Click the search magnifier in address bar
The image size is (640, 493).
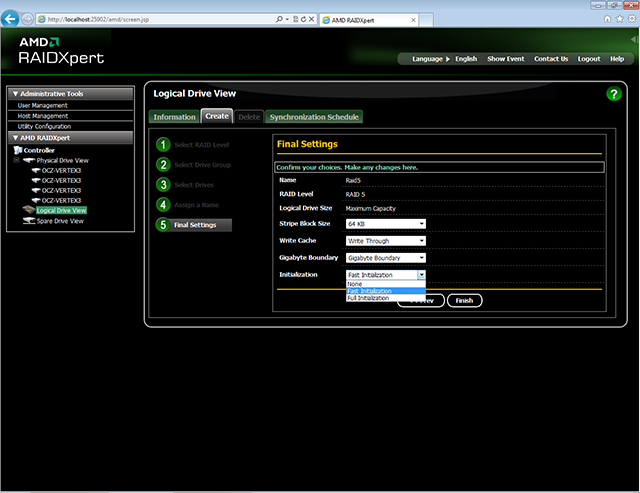(x=279, y=19)
